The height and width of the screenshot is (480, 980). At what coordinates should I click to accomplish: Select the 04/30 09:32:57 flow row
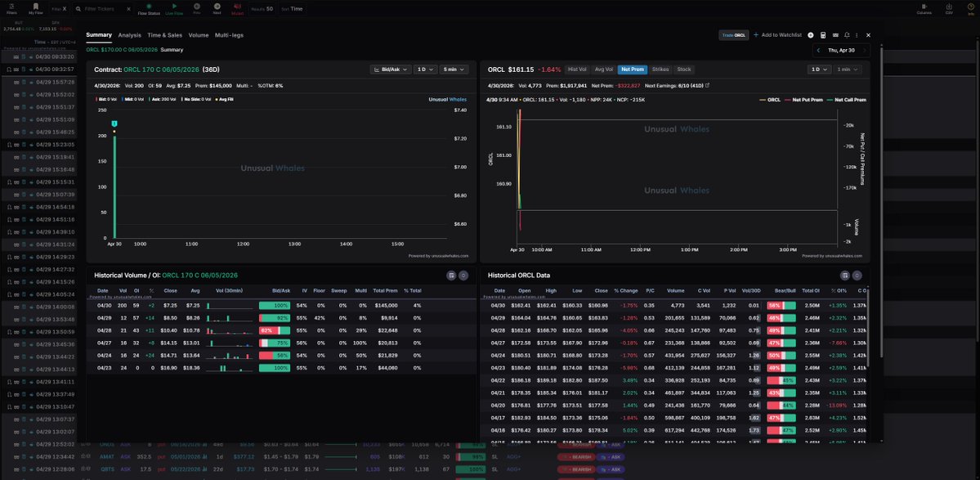[40, 69]
